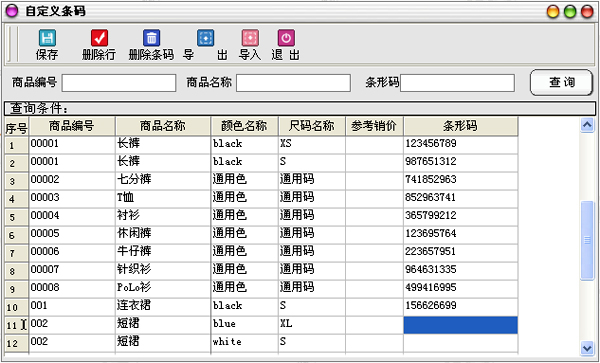Click barcode cell 365799212
600x363 pixels.
[460, 217]
